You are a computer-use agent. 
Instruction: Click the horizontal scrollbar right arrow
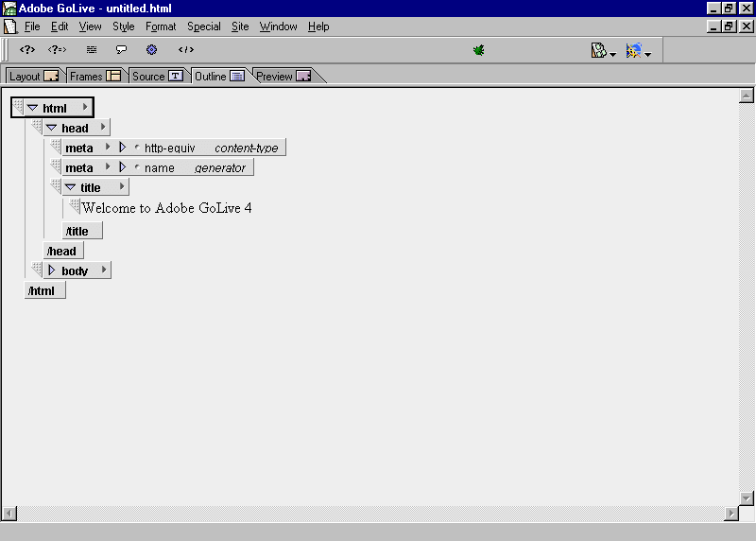click(x=731, y=514)
